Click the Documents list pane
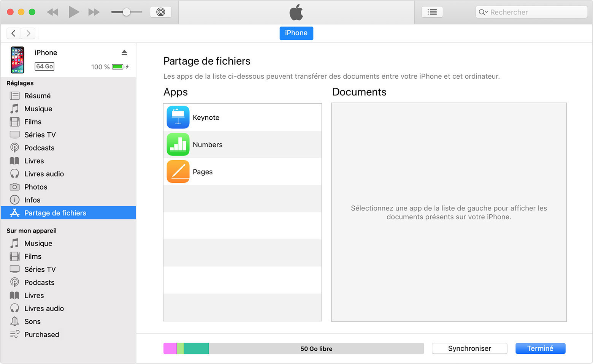 pyautogui.click(x=449, y=212)
